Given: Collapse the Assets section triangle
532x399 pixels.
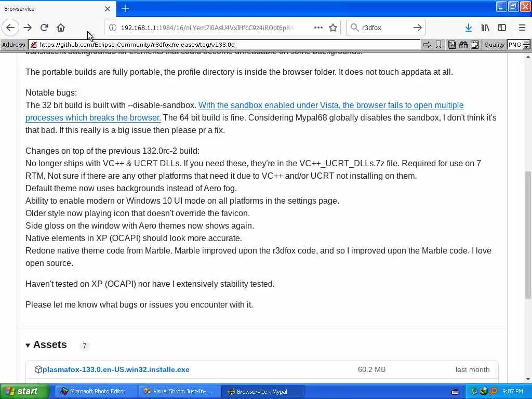Looking at the screenshot, I should [x=28, y=345].
